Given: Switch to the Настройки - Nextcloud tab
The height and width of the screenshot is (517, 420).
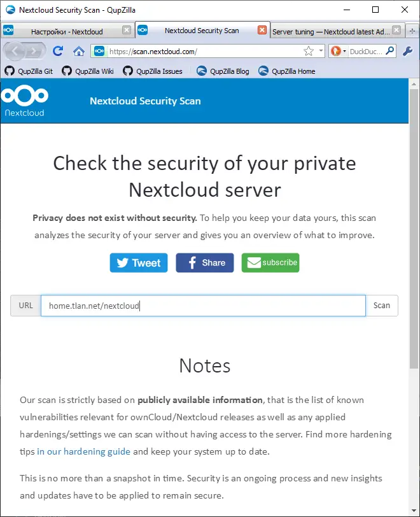Looking at the screenshot, I should [x=67, y=32].
